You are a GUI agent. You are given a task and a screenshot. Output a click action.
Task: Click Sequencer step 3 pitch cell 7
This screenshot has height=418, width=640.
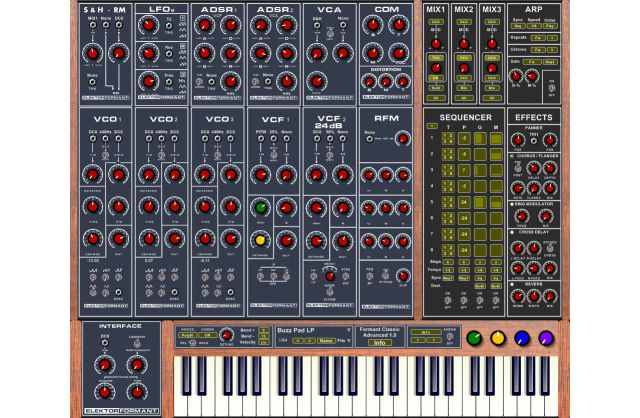click(464, 170)
